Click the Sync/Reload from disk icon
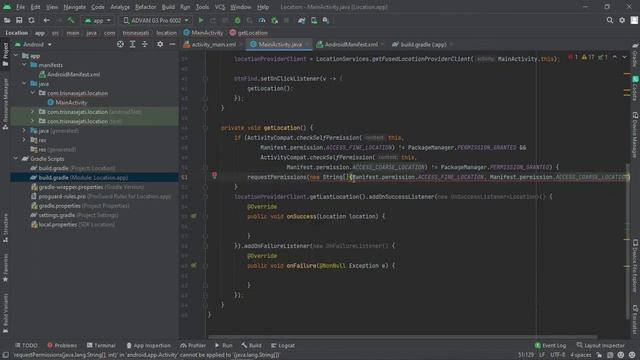 (31, 20)
